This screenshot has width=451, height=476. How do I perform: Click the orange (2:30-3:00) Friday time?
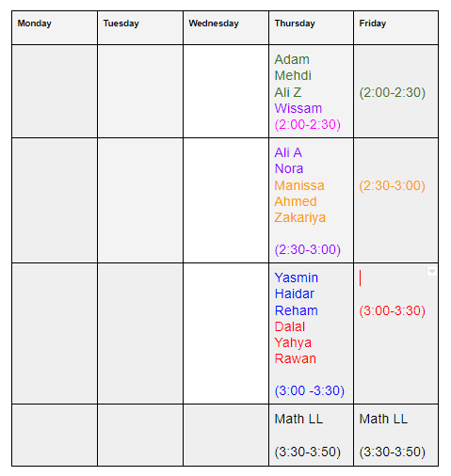[393, 185]
